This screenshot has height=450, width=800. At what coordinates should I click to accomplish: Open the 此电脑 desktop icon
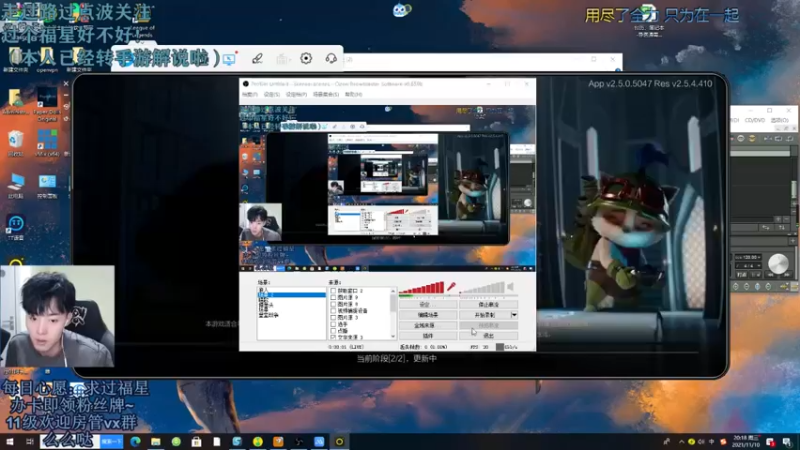click(x=16, y=186)
